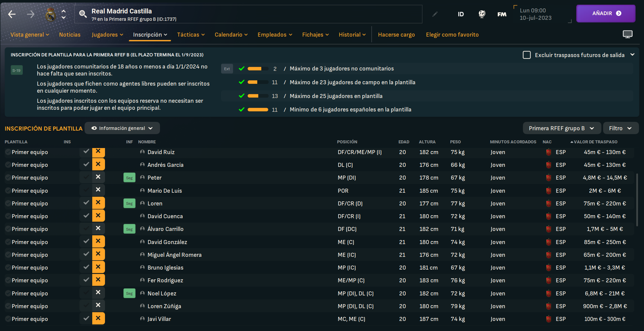Toggle the ID icon in header
Image resolution: width=644 pixels, height=331 pixels.
point(461,14)
